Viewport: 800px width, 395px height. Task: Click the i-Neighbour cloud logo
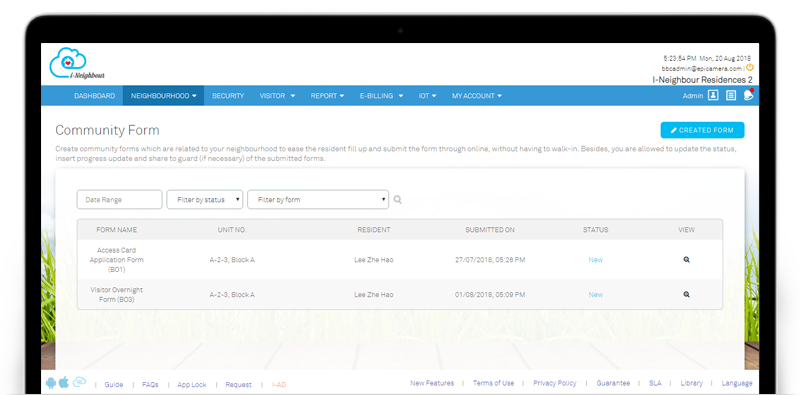point(77,63)
